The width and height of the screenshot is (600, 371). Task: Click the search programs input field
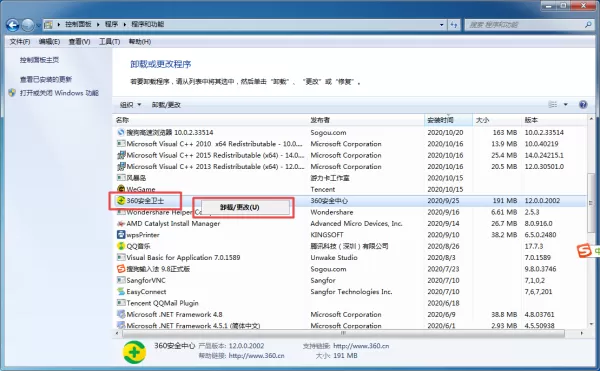(x=524, y=25)
